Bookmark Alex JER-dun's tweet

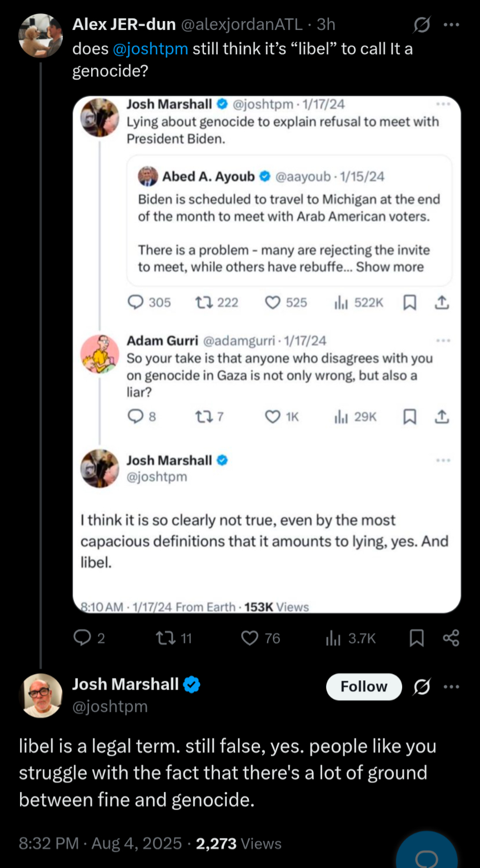(417, 638)
